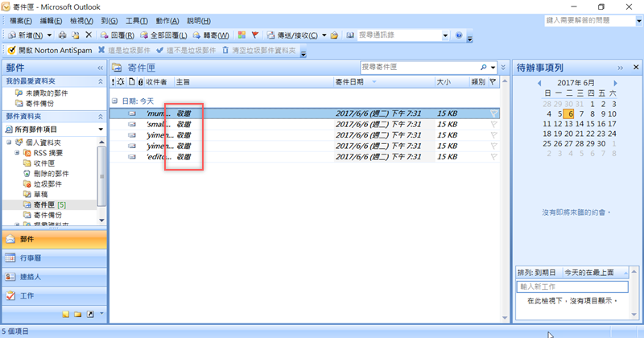This screenshot has width=644, height=338.
Task: Sort by Attachment paperclip column header
Action: point(140,82)
